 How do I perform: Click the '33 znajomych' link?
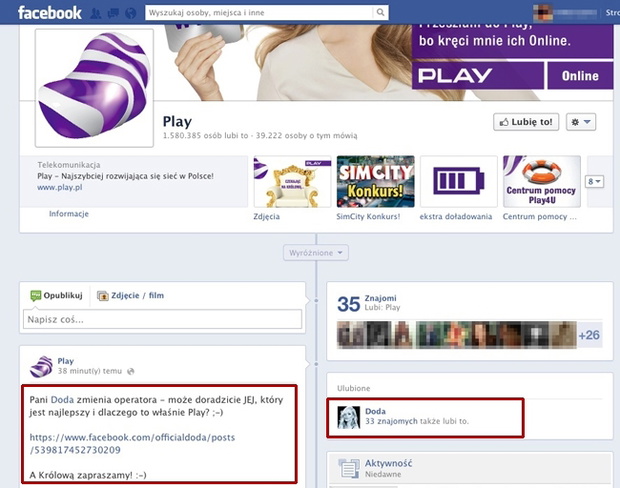(x=391, y=421)
